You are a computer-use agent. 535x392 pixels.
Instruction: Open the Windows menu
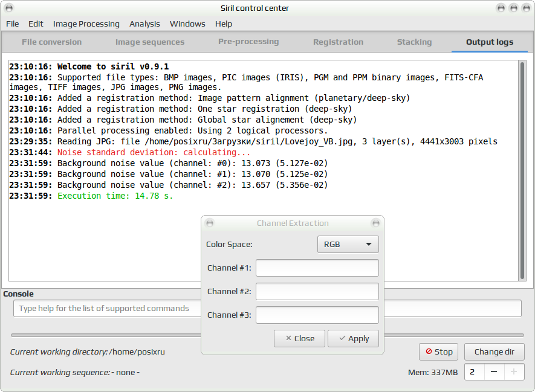click(x=187, y=24)
